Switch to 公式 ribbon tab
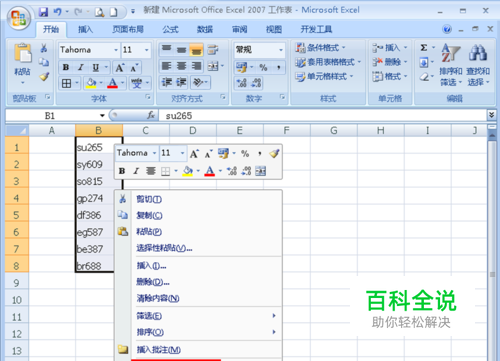This screenshot has height=361, width=500. [170, 30]
